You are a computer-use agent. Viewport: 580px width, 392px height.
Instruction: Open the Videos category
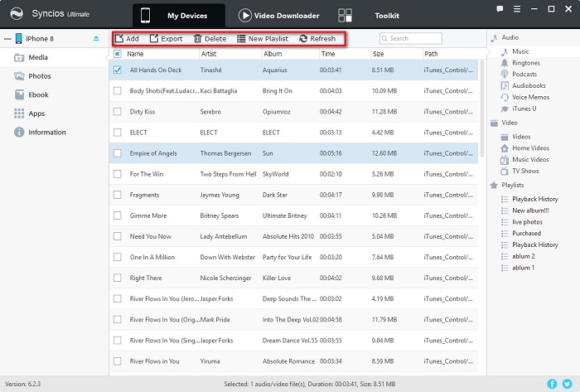pyautogui.click(x=521, y=137)
